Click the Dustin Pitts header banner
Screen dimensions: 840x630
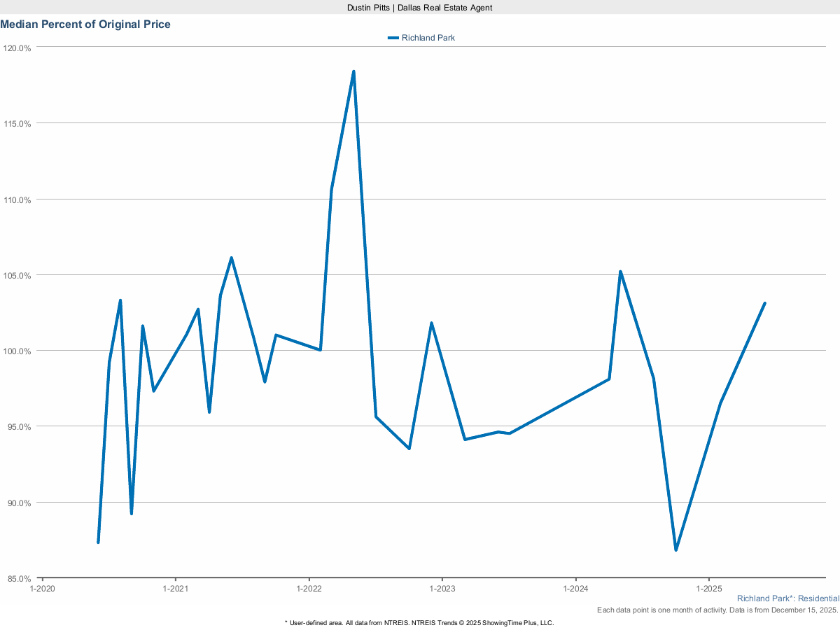(420, 8)
